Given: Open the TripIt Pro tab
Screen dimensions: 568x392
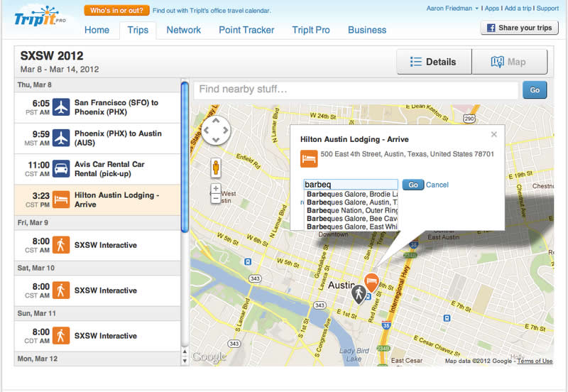Looking at the screenshot, I should pos(311,30).
